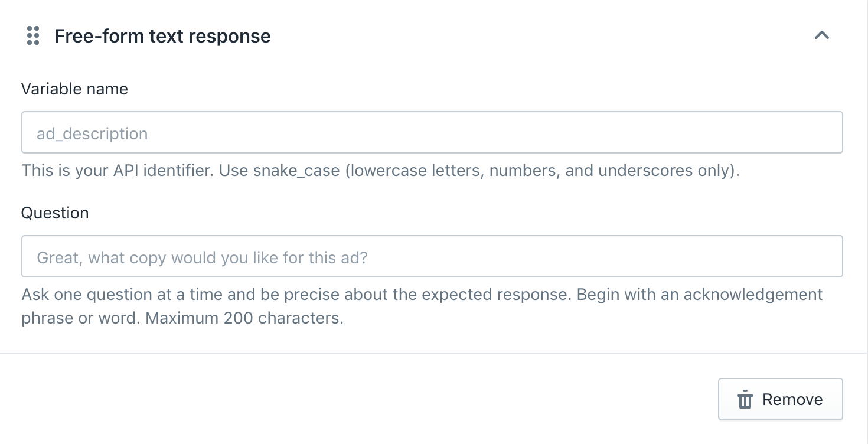Click the "Remove" text label

792,400
